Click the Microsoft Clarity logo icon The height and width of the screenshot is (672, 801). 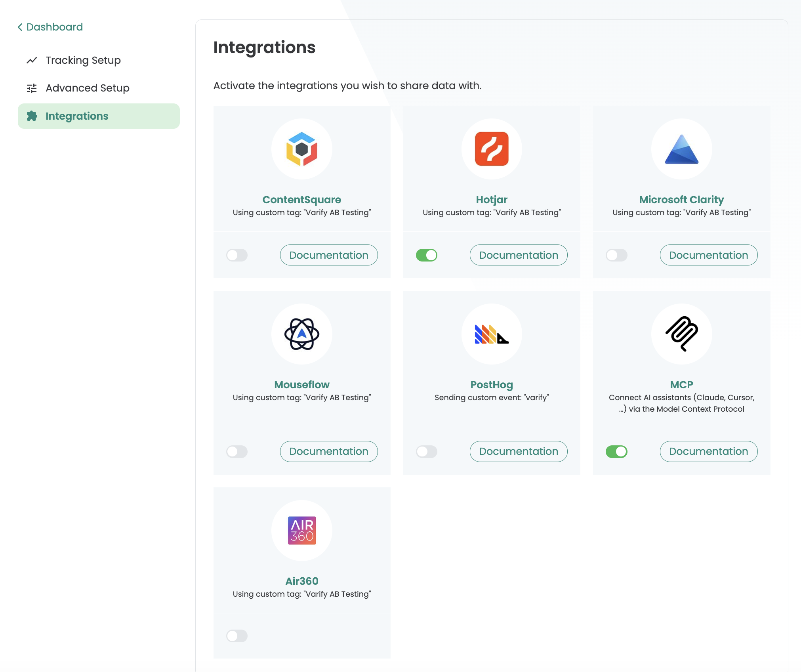pyautogui.click(x=681, y=149)
